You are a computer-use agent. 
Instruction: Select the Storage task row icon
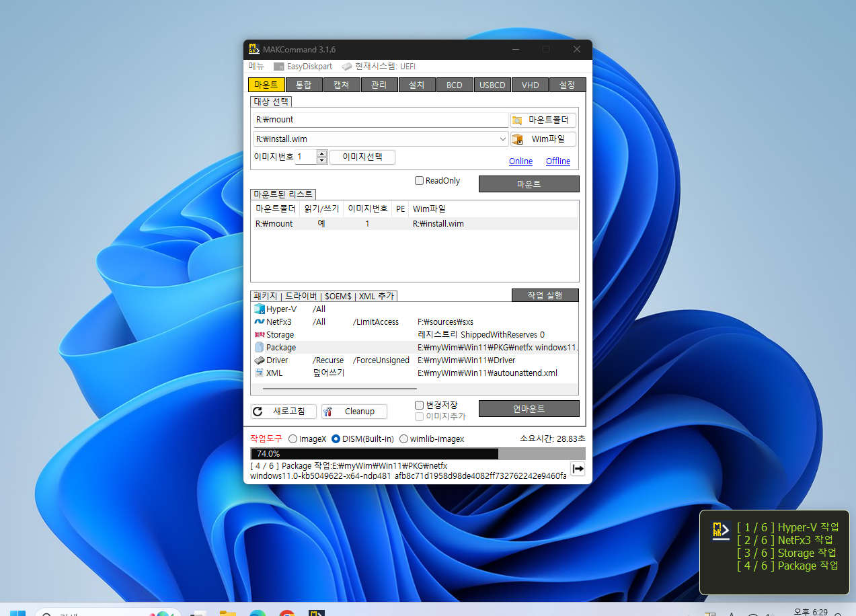260,335
